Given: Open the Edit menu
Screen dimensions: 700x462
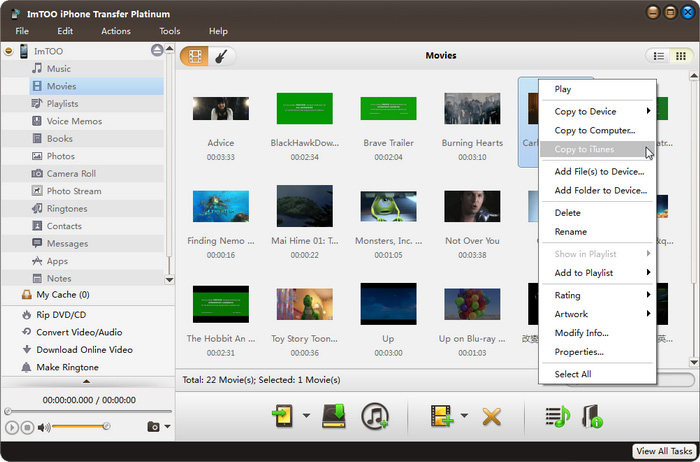Looking at the screenshot, I should (65, 31).
